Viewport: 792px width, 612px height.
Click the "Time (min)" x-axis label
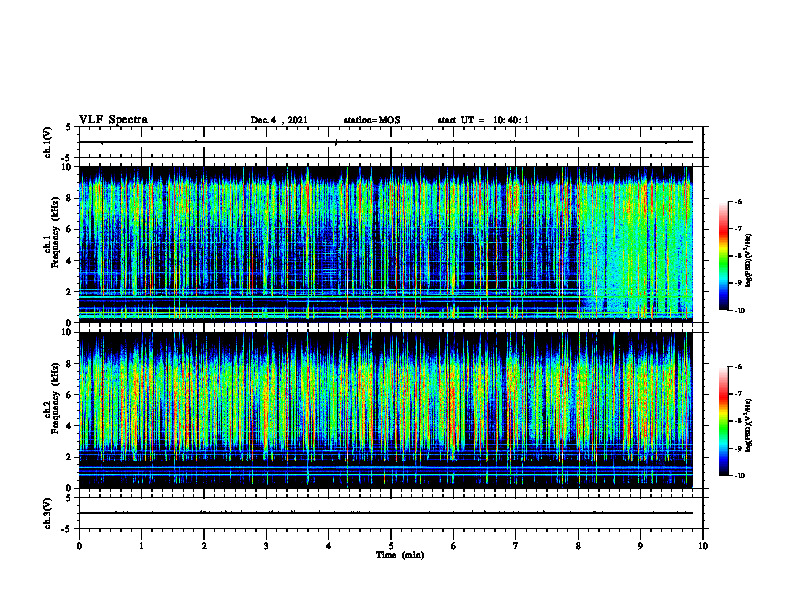click(400, 555)
